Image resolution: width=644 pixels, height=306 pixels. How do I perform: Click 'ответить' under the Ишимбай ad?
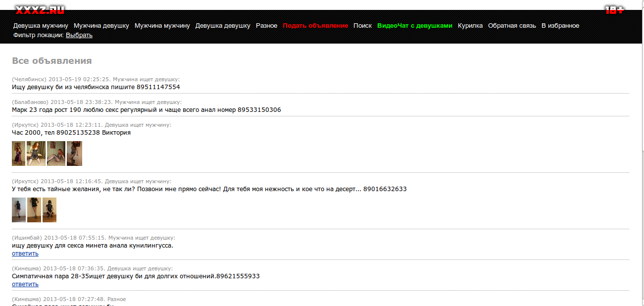pos(25,254)
